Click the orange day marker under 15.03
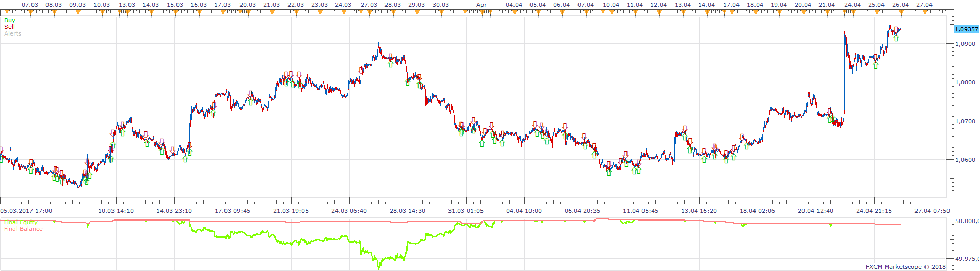Viewport: 980px width, 271px height. tap(175, 12)
